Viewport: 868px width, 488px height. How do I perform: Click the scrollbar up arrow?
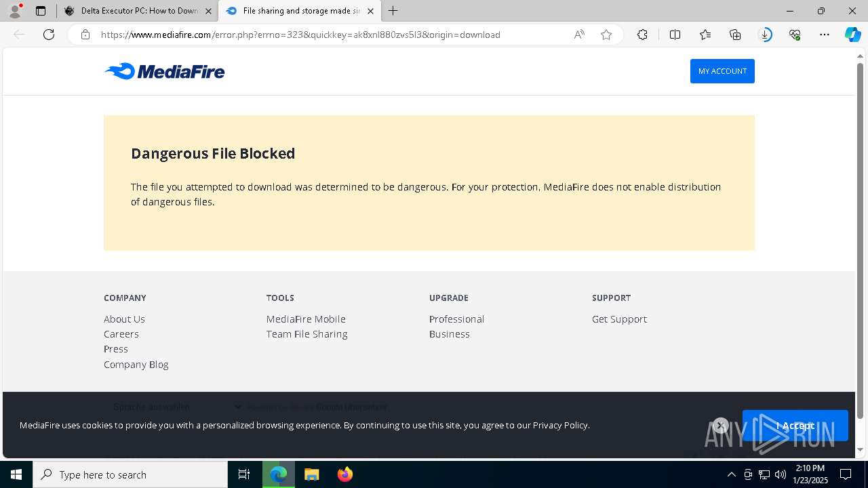861,56
